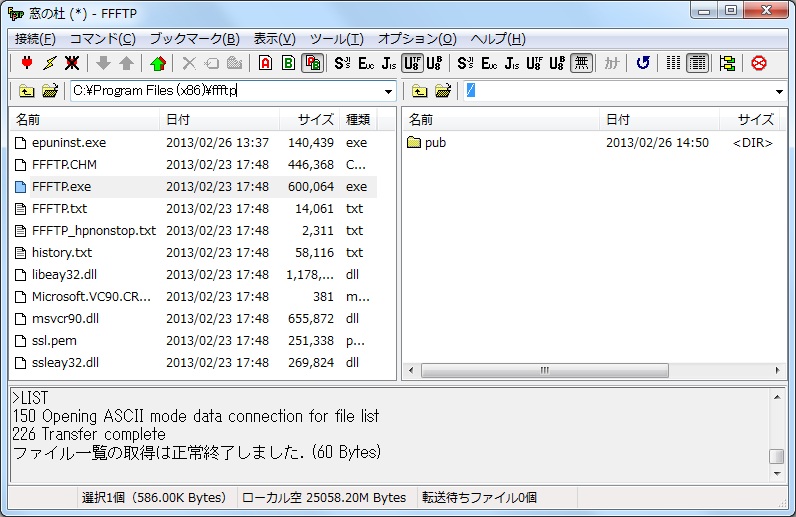Sort host files by 名前 column
Image resolution: width=796 pixels, height=517 pixels.
[x=502, y=120]
